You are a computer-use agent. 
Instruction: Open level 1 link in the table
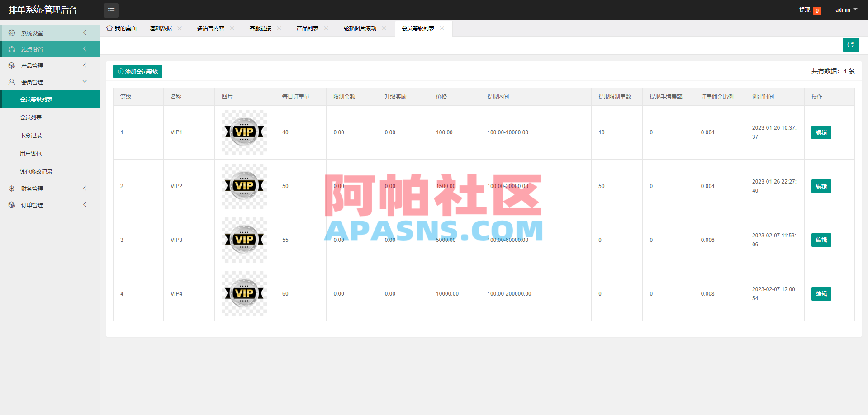[121, 132]
